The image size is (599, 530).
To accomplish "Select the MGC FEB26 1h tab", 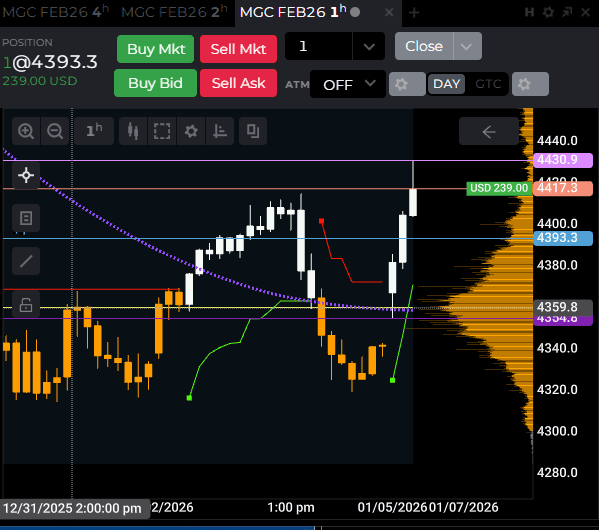I will 293,12.
